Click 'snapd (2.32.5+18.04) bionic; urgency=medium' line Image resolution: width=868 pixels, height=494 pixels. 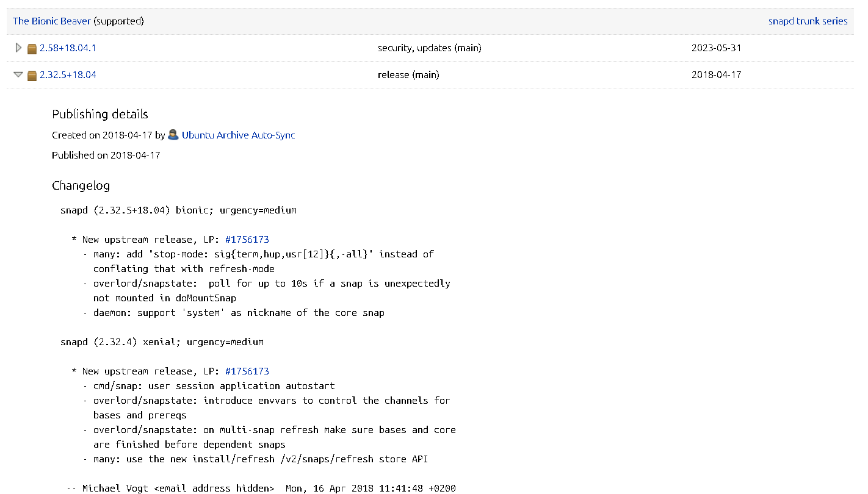[178, 210]
